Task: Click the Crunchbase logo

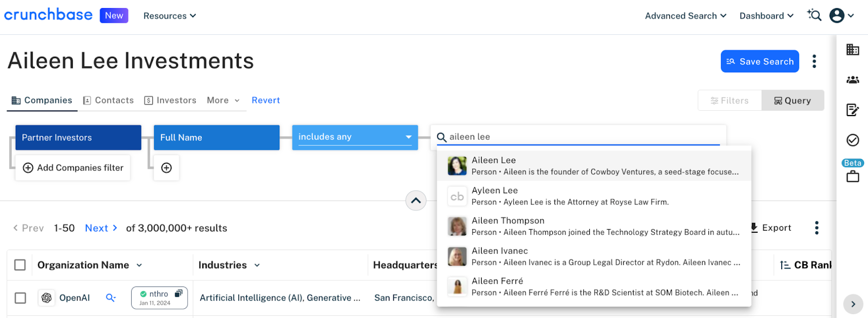Action: [48, 15]
